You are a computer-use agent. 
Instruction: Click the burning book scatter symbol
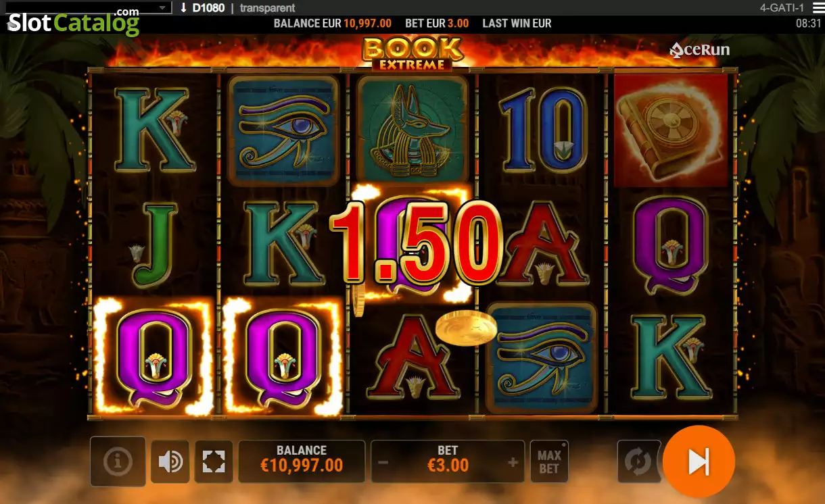click(670, 130)
